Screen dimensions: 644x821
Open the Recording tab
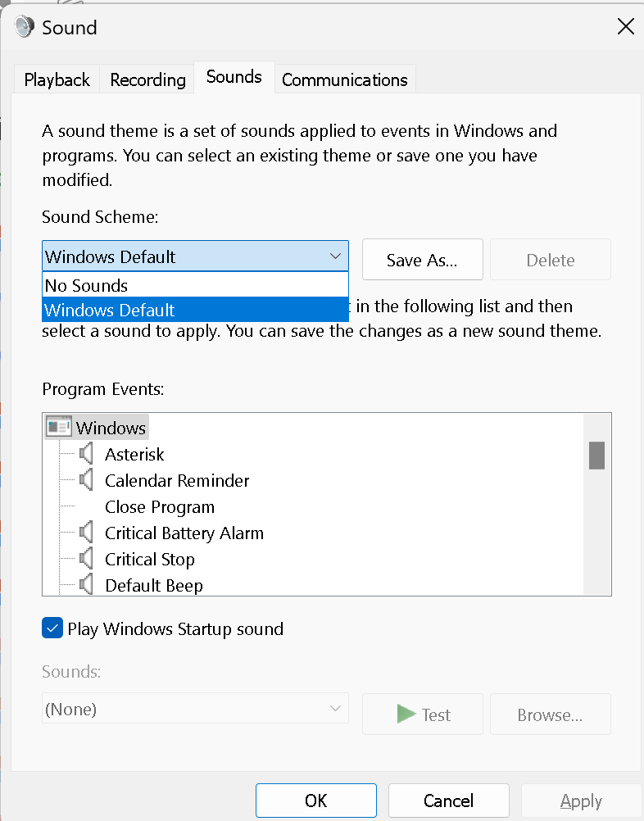pos(147,79)
